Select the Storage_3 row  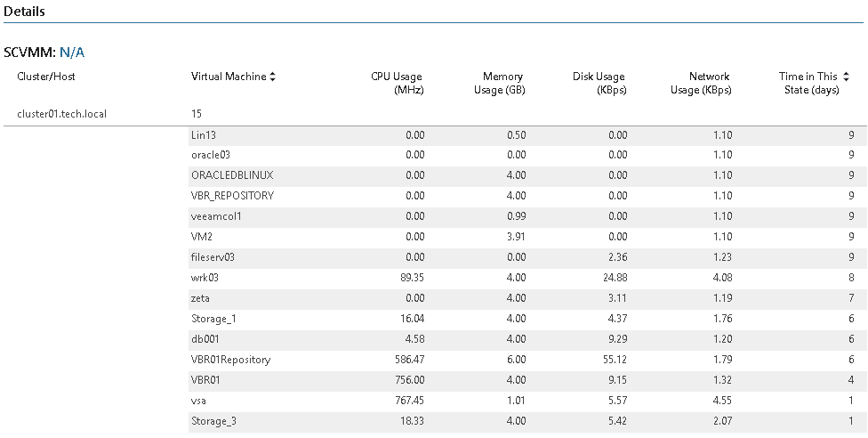[527, 421]
